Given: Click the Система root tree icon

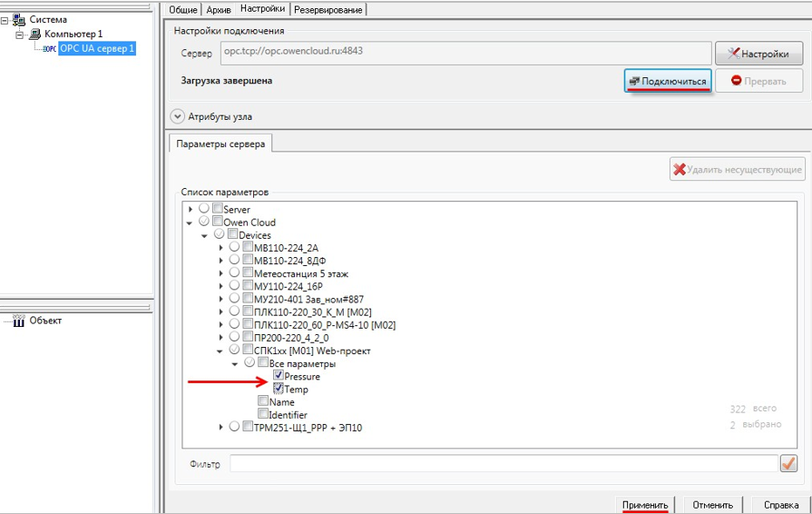Looking at the screenshot, I should coord(19,19).
